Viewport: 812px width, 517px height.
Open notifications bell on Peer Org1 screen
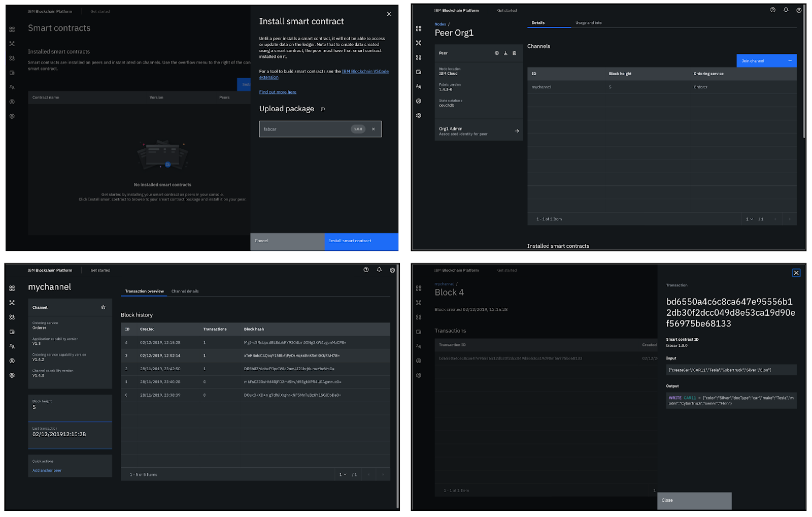(786, 10)
